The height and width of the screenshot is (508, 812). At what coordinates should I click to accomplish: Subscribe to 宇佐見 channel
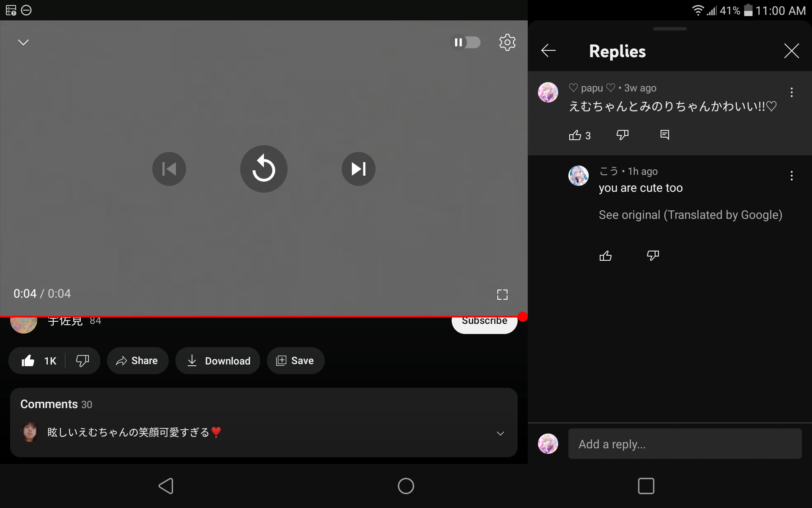tap(484, 320)
